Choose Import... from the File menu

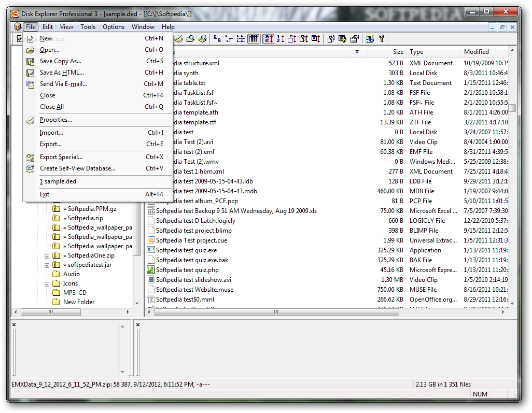click(x=97, y=133)
